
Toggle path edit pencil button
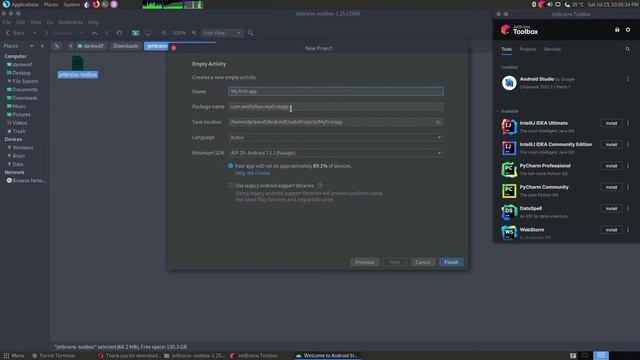(x=57, y=46)
